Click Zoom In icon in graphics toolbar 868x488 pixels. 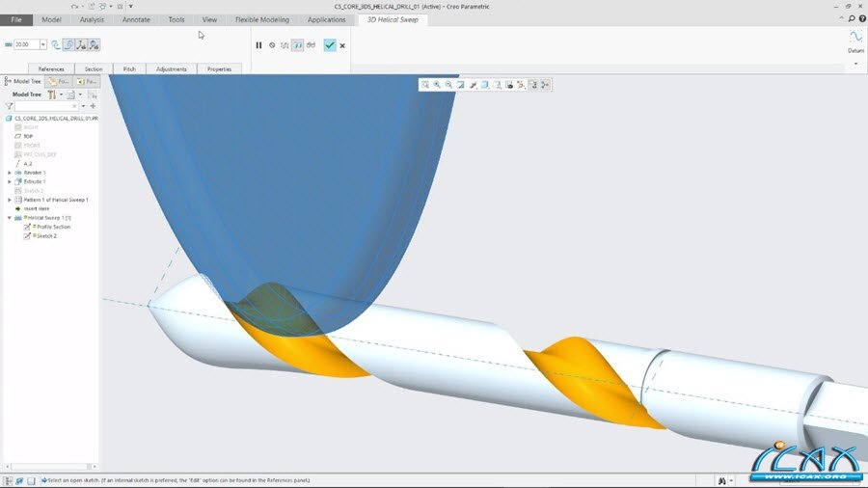[437, 85]
